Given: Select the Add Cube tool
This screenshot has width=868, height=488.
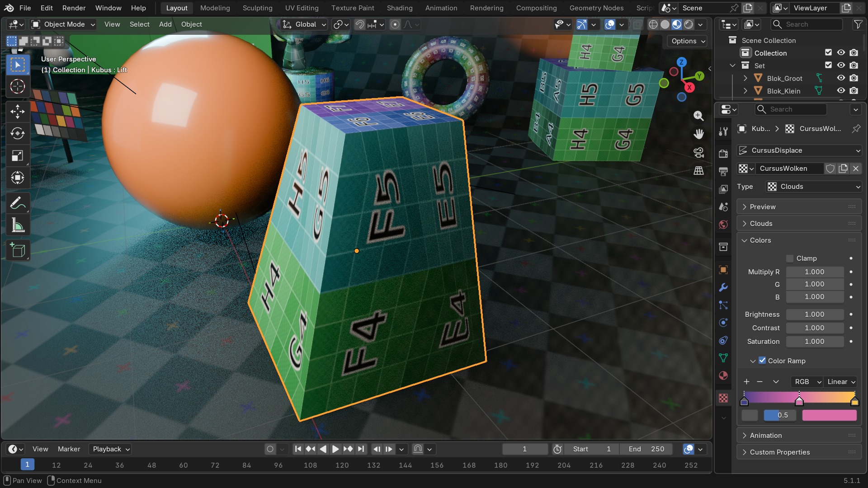Looking at the screenshot, I should point(18,250).
